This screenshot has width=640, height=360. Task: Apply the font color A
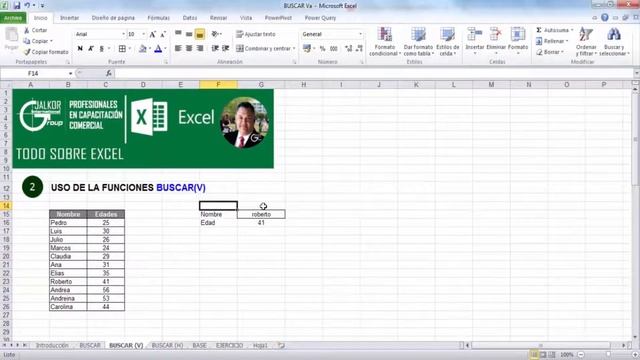[x=158, y=49]
